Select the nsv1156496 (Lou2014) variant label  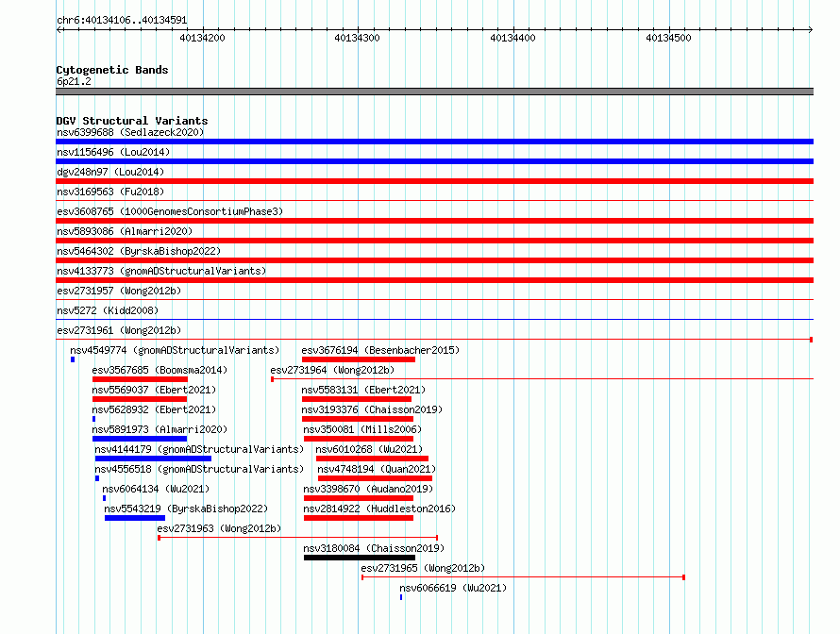[x=113, y=152]
